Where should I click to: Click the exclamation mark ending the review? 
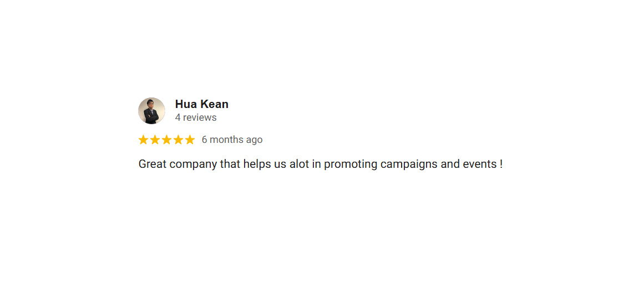tap(501, 164)
